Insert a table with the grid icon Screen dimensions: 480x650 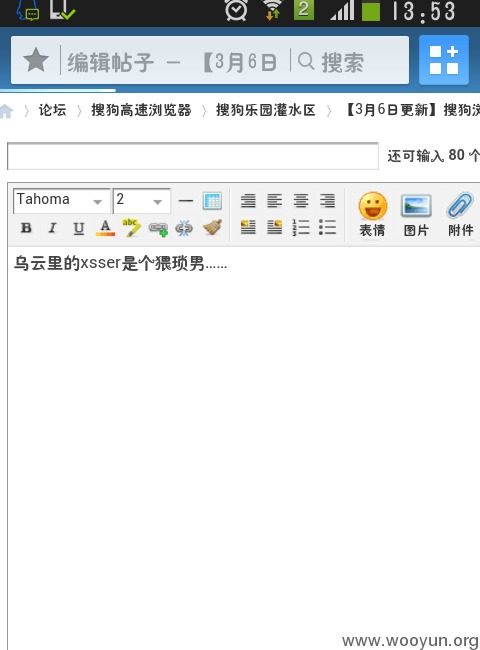click(212, 201)
